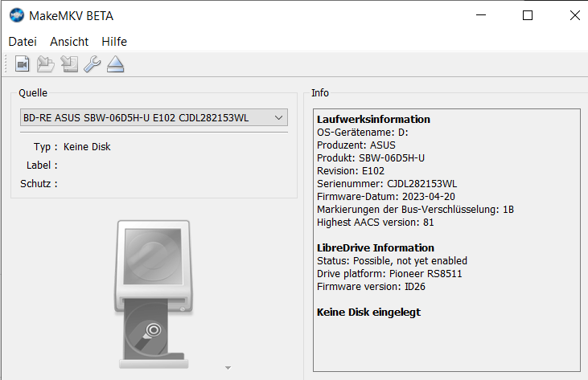Open the Hilfe menu
588x380 pixels.
pyautogui.click(x=114, y=42)
